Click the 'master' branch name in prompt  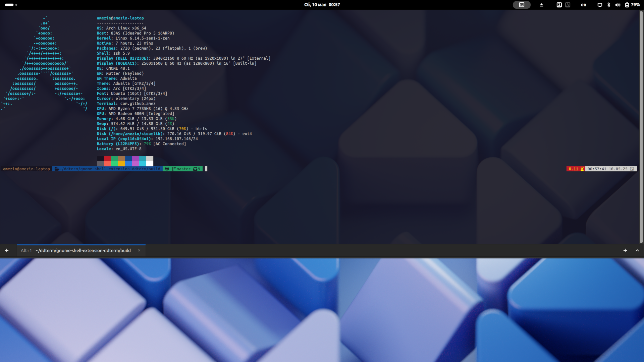coord(183,169)
